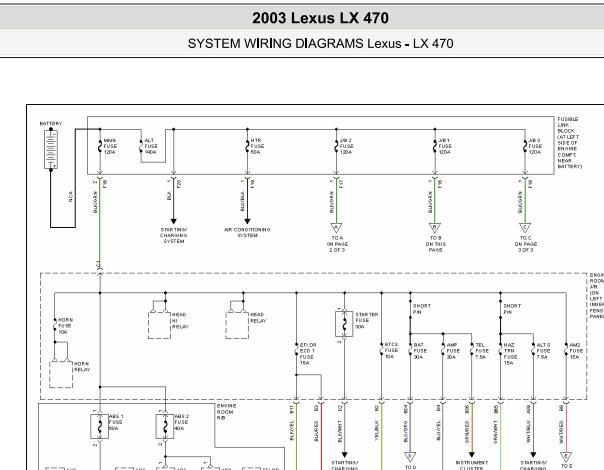
Task: Click the triangle connector marked E
Action: (566, 457)
